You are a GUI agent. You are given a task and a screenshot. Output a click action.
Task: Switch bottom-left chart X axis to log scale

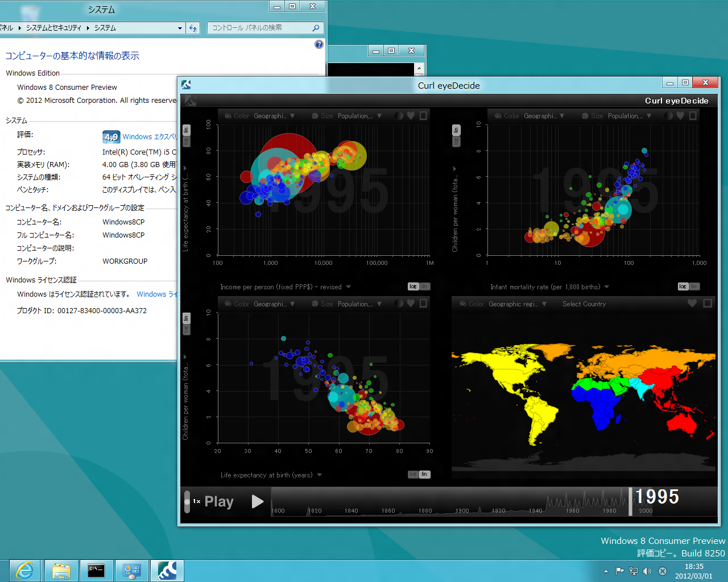click(x=413, y=474)
